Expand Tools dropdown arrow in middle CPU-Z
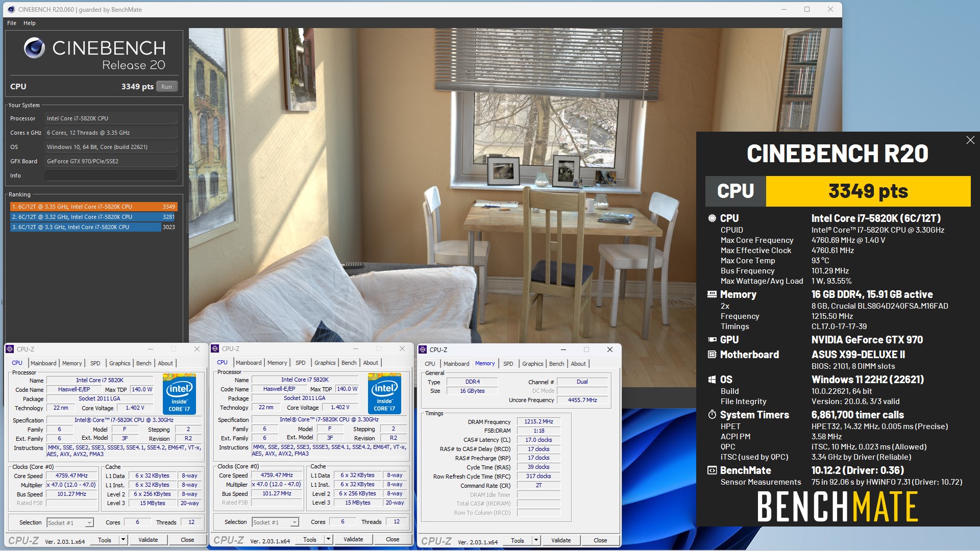The image size is (980, 551). (x=328, y=539)
